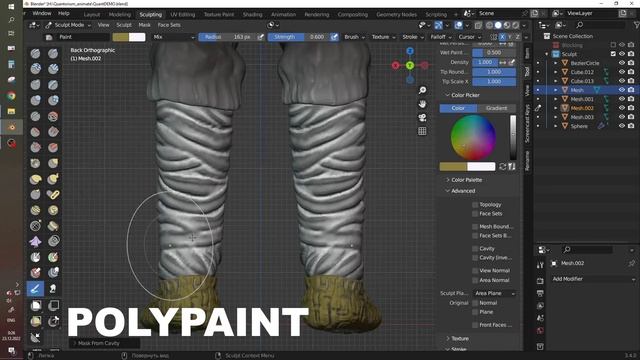Hide BezierCircle with its eye icon

(x=622, y=63)
